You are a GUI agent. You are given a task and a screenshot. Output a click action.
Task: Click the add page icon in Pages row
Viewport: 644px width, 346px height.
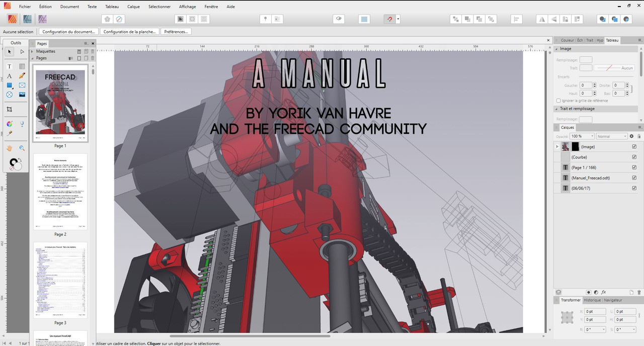tap(79, 58)
